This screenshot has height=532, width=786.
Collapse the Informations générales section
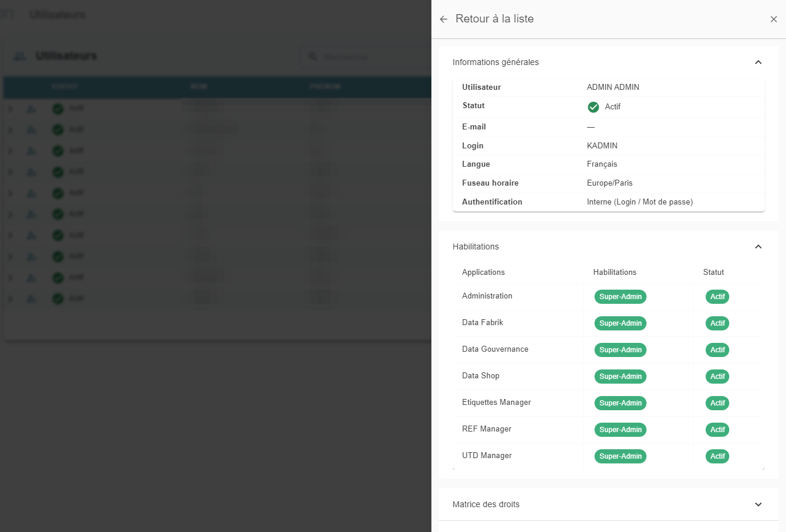click(x=758, y=62)
